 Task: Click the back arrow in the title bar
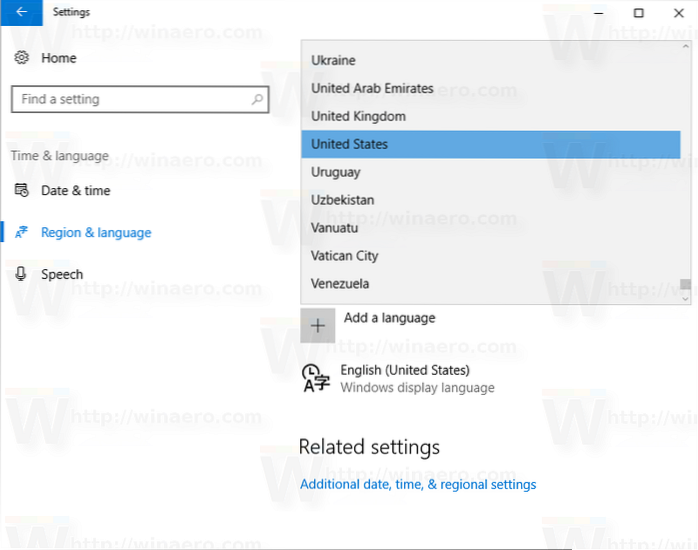pyautogui.click(x=21, y=12)
